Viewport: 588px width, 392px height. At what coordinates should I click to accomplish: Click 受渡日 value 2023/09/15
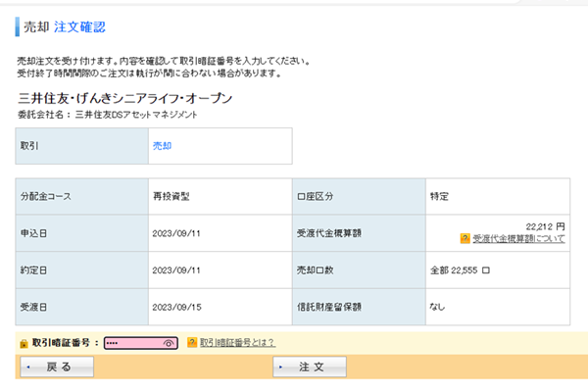click(x=176, y=307)
